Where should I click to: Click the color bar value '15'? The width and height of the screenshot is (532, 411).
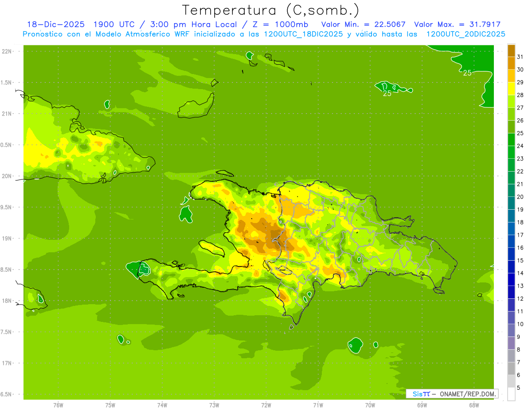520,260
